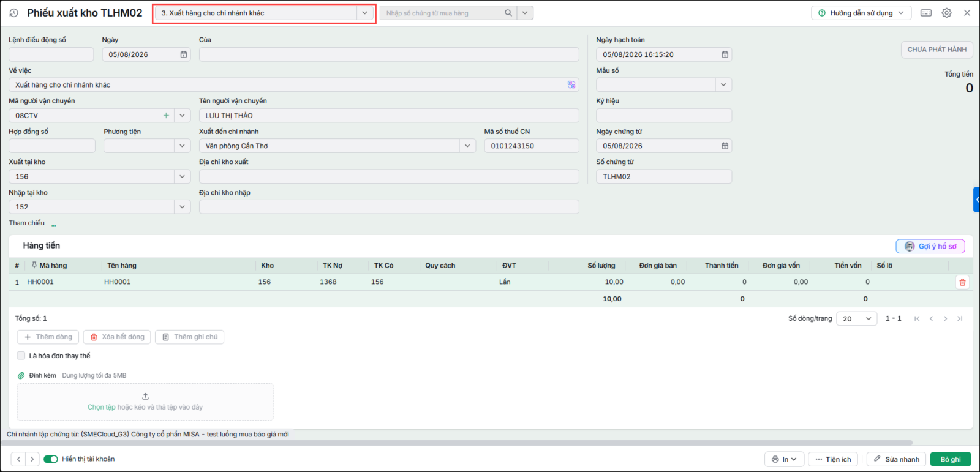Viewport: 980px width, 472px height.
Task: Open the Tiện ích menu
Action: pos(833,459)
